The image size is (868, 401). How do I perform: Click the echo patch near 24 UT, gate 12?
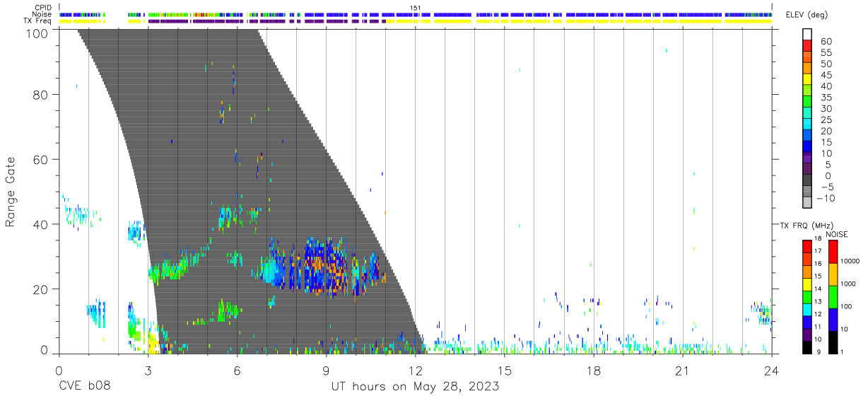pyautogui.click(x=762, y=313)
